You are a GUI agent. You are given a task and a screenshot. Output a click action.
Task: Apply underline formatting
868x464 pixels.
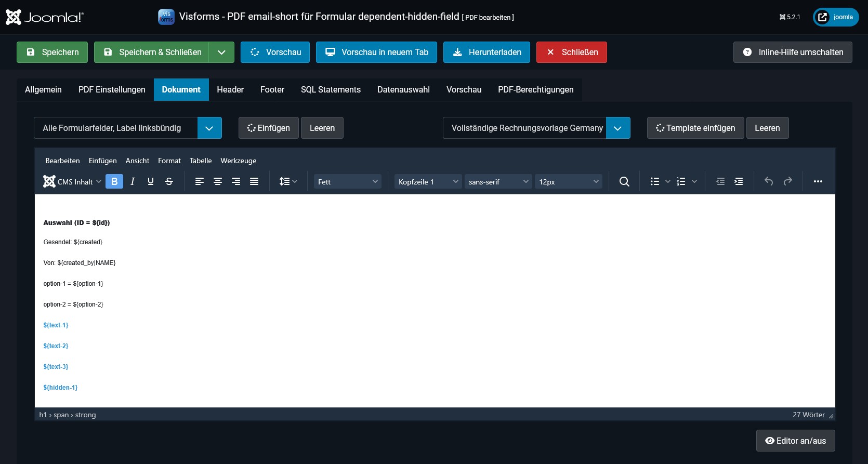tap(151, 181)
